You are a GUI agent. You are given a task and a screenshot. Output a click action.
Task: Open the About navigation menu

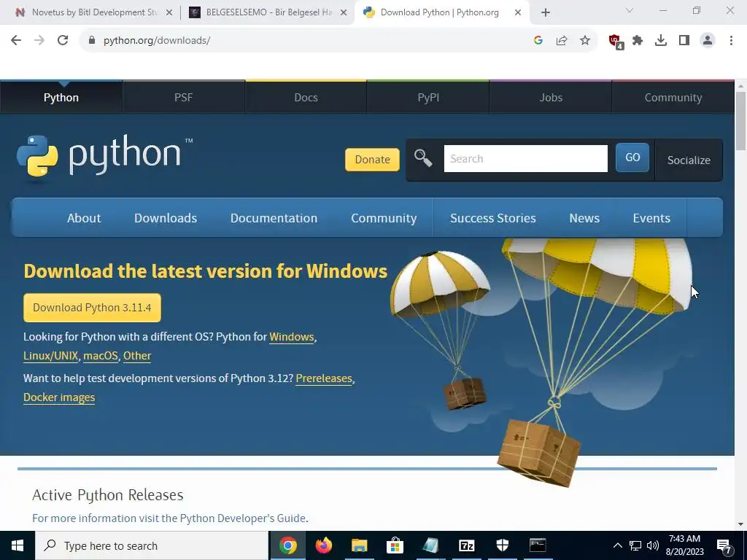coord(84,218)
